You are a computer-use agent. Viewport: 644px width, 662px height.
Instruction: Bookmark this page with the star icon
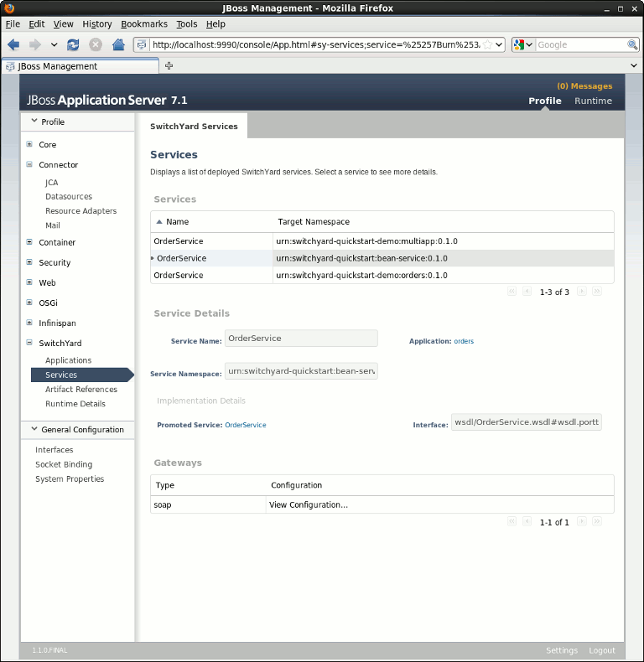click(x=487, y=44)
